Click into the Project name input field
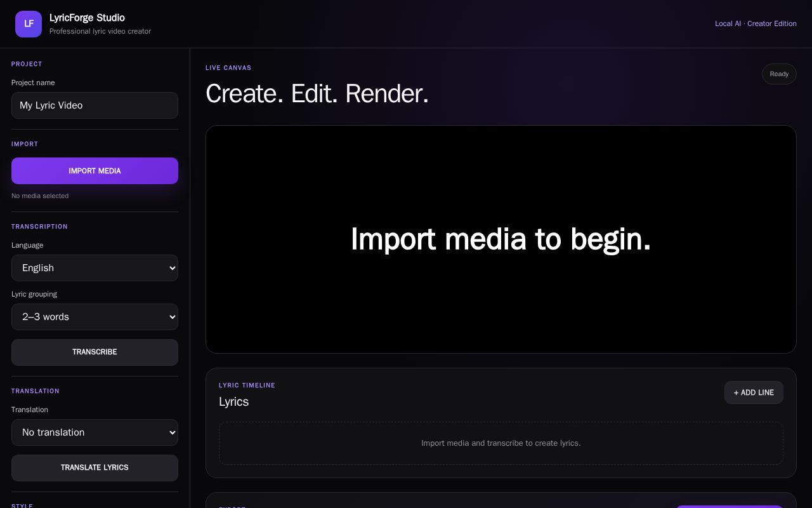The height and width of the screenshot is (508, 812). pyautogui.click(x=95, y=105)
